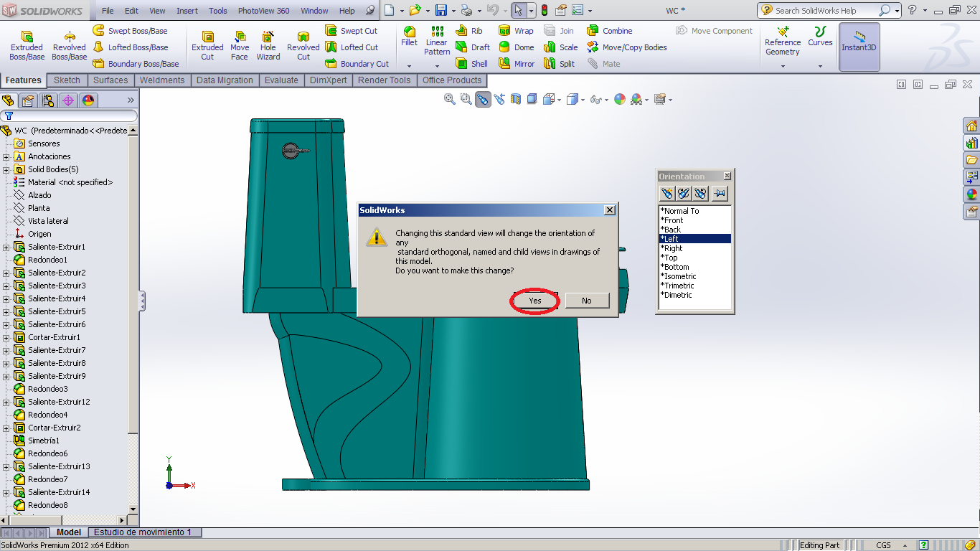The image size is (980, 551).
Task: Open the PropertyManager tab icon
Action: [x=28, y=100]
